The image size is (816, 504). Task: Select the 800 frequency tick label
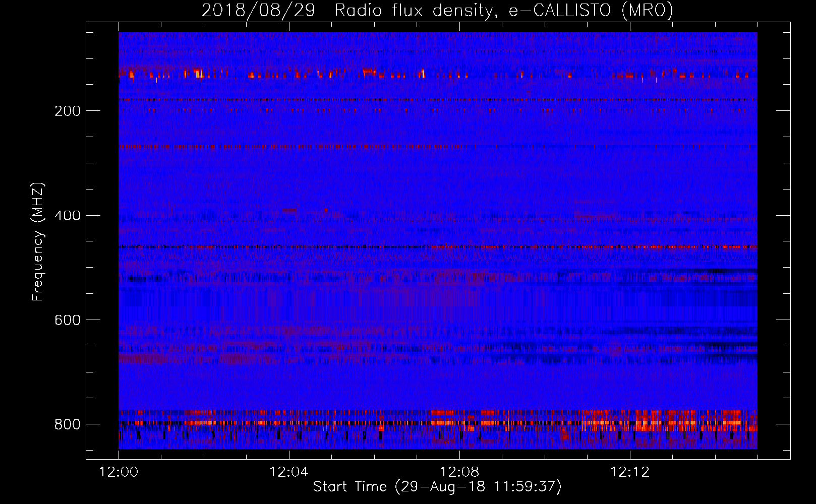point(68,424)
